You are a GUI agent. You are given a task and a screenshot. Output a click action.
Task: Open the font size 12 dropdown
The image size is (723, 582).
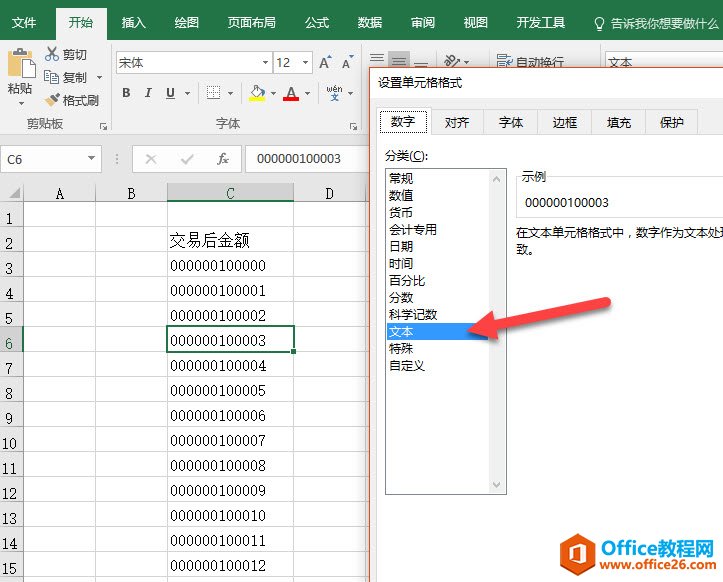(304, 63)
